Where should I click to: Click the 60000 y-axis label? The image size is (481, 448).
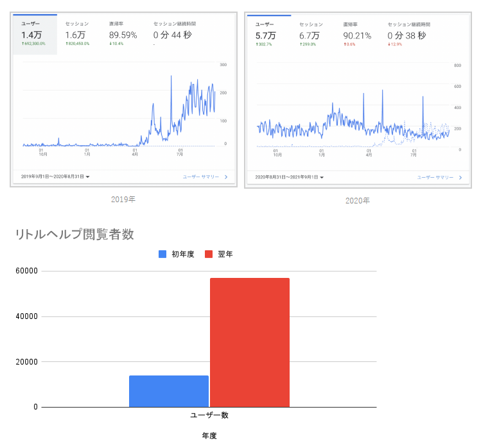point(27,271)
